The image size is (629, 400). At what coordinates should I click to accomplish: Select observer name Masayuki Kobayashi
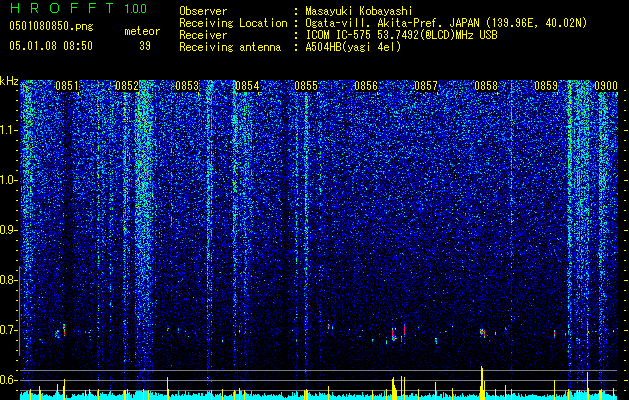coord(359,11)
